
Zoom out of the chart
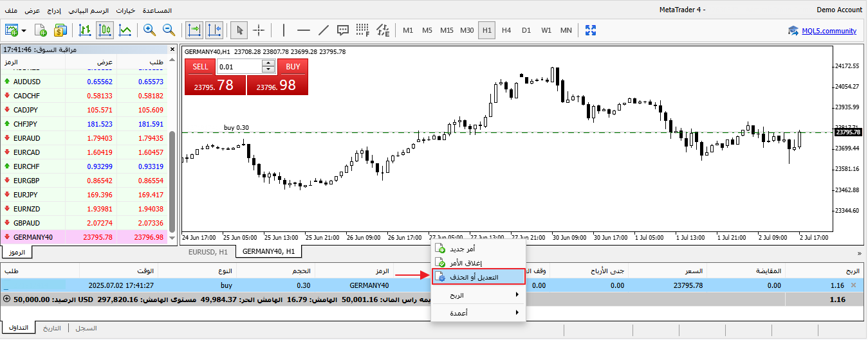click(169, 30)
